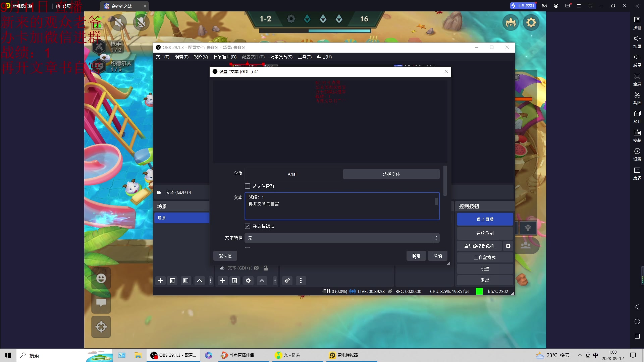The width and height of the screenshot is (644, 362).
Task: Click the text box scrollbar thumb
Action: (436, 201)
